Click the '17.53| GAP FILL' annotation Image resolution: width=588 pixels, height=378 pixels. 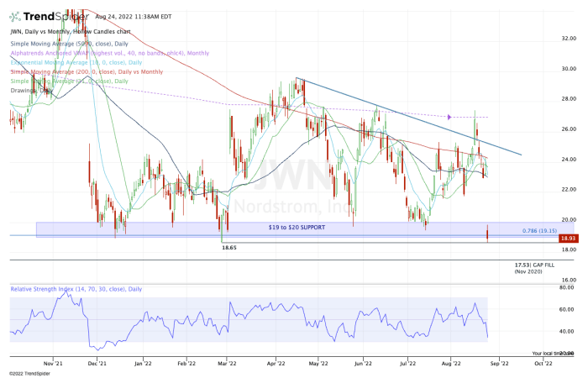tap(534, 265)
